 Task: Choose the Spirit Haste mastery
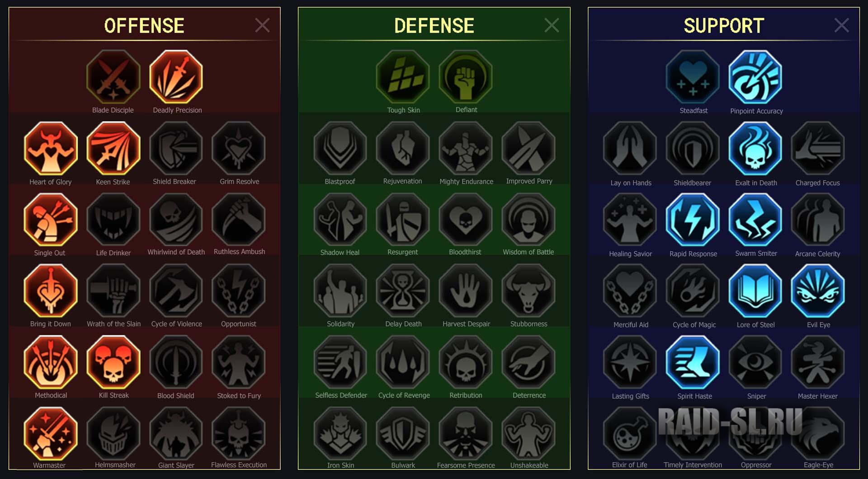click(x=693, y=363)
